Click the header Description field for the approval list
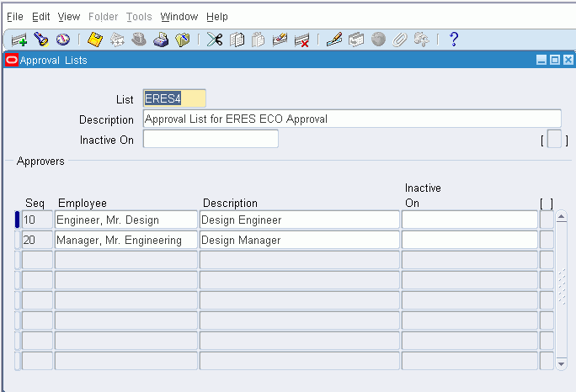The image size is (576, 392). (352, 119)
